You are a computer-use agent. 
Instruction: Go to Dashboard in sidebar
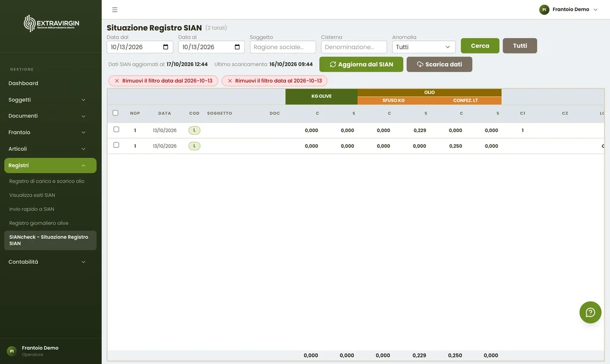point(23,83)
